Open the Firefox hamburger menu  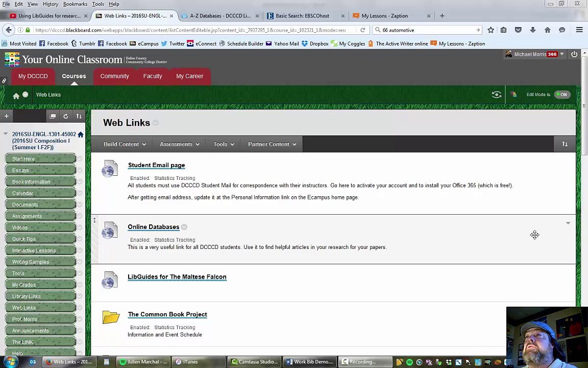point(579,30)
